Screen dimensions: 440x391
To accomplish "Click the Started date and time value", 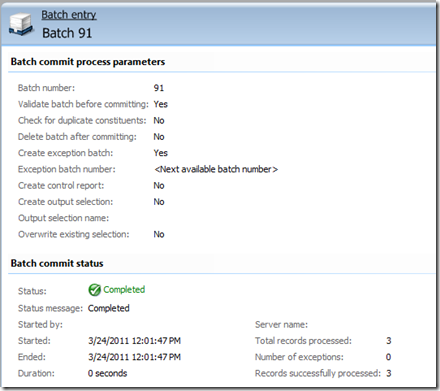I will click(134, 341).
